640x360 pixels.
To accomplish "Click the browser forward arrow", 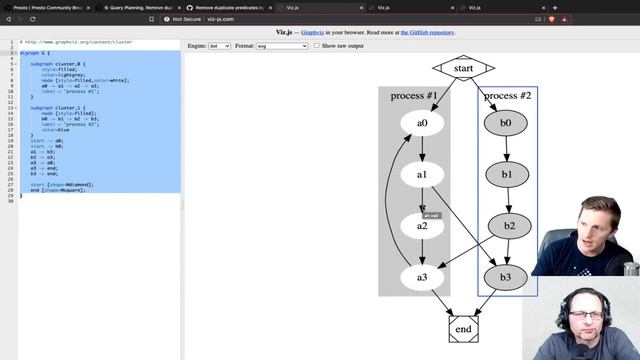I will (x=20, y=19).
